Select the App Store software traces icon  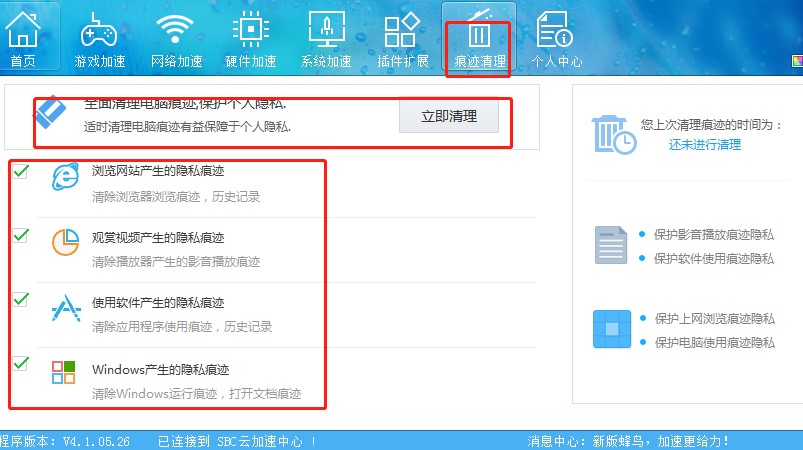pyautogui.click(x=65, y=309)
